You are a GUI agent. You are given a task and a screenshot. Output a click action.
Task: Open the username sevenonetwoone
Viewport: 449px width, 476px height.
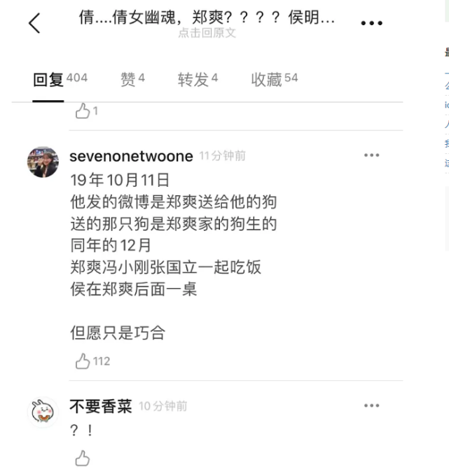pyautogui.click(x=131, y=156)
